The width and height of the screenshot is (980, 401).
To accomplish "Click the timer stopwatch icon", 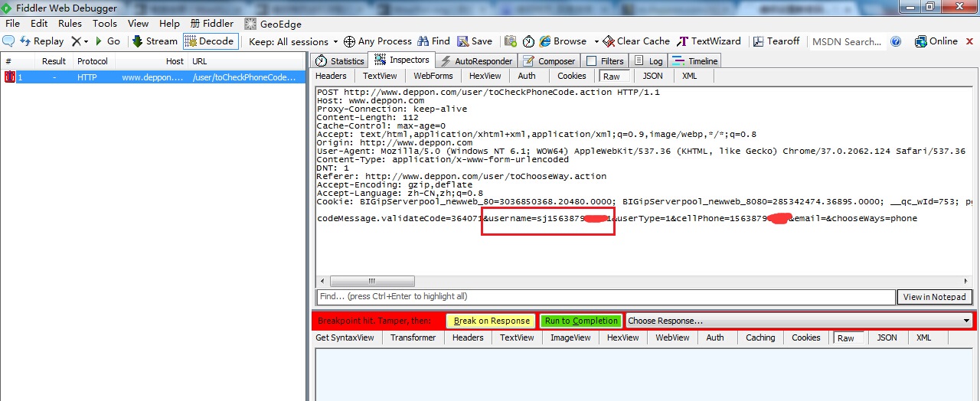I will point(528,41).
